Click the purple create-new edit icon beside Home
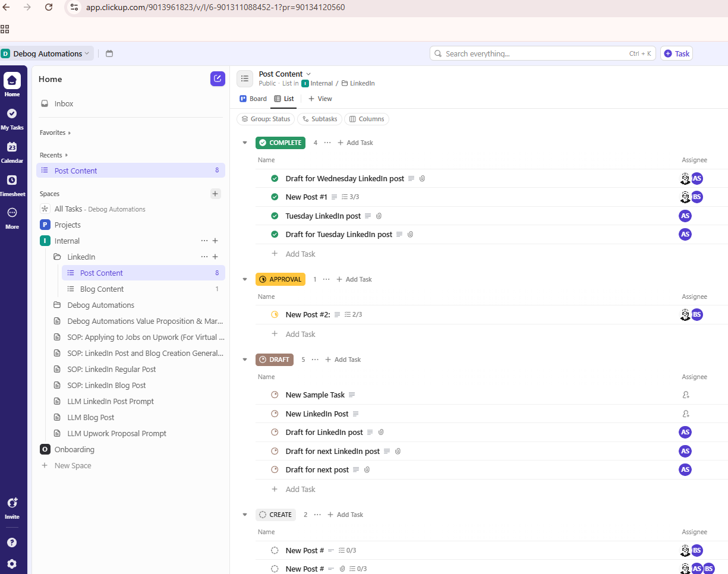The width and height of the screenshot is (728, 574). click(x=218, y=79)
